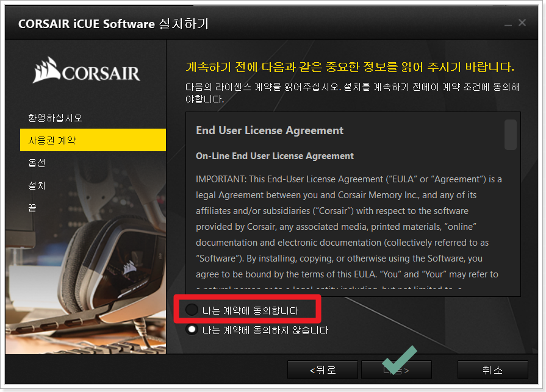Click the 'CORSAIR iCUE Software 설치하기' title

pyautogui.click(x=113, y=24)
